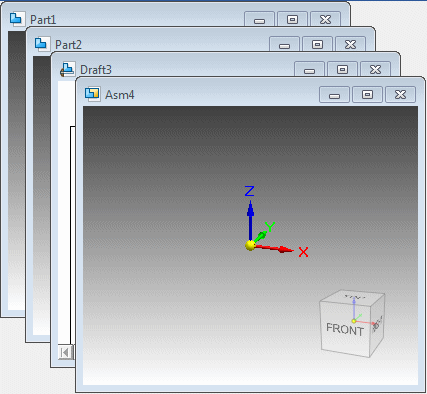Close the Part2 window

pyautogui.click(x=350, y=44)
